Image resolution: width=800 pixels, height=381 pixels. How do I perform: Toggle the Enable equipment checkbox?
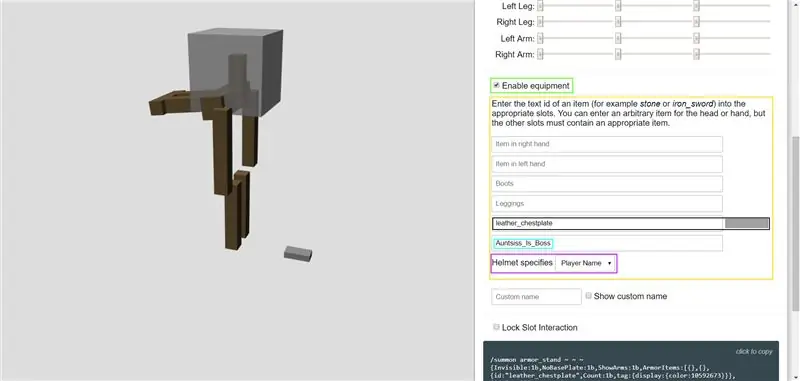click(496, 85)
